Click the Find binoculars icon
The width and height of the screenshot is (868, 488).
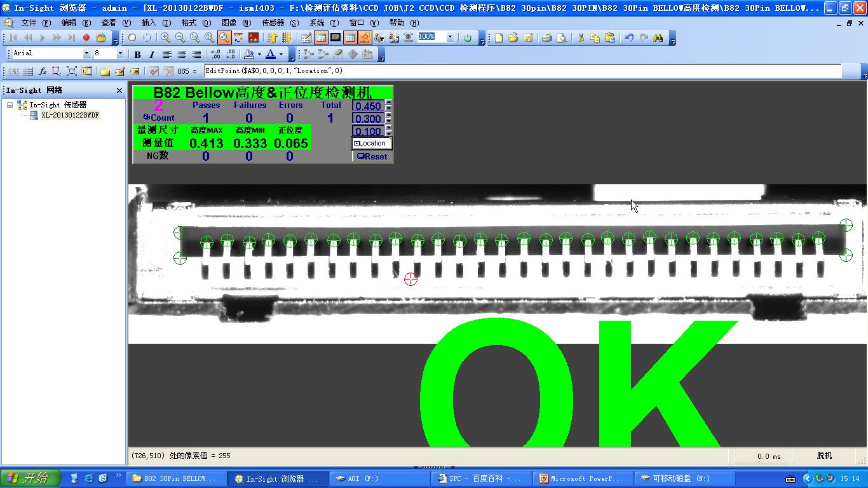pos(658,37)
